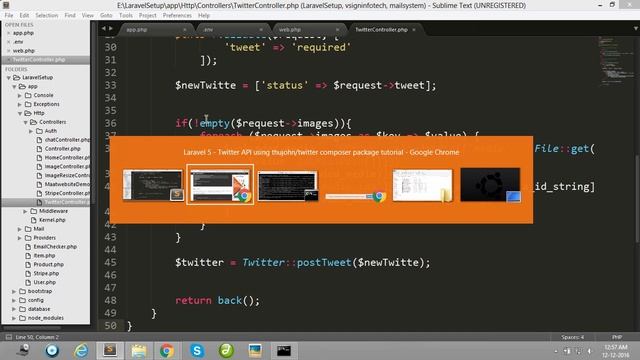Open the Help menu
This screenshot has width=640, height=360.
(x=204, y=16)
